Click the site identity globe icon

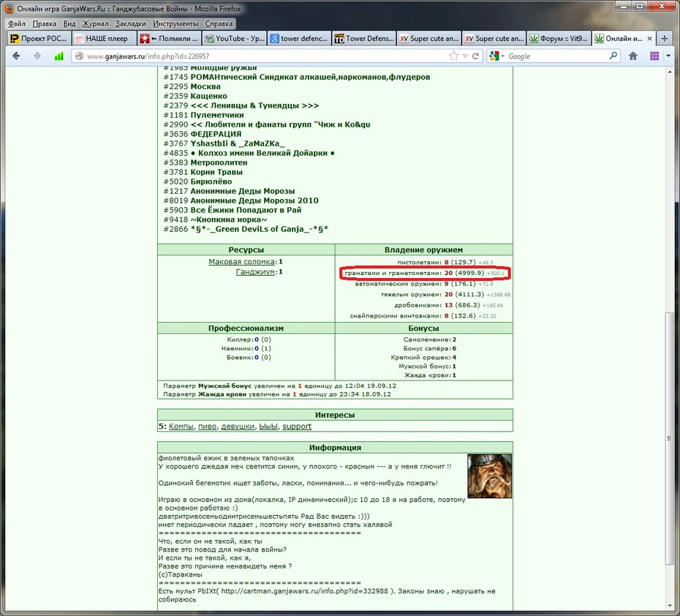pos(79,56)
